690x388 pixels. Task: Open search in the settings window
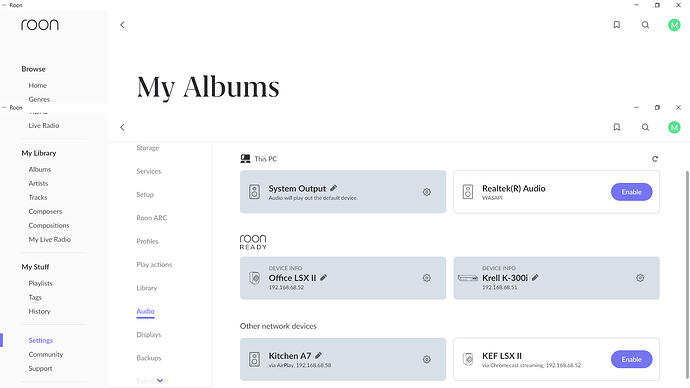coord(645,127)
